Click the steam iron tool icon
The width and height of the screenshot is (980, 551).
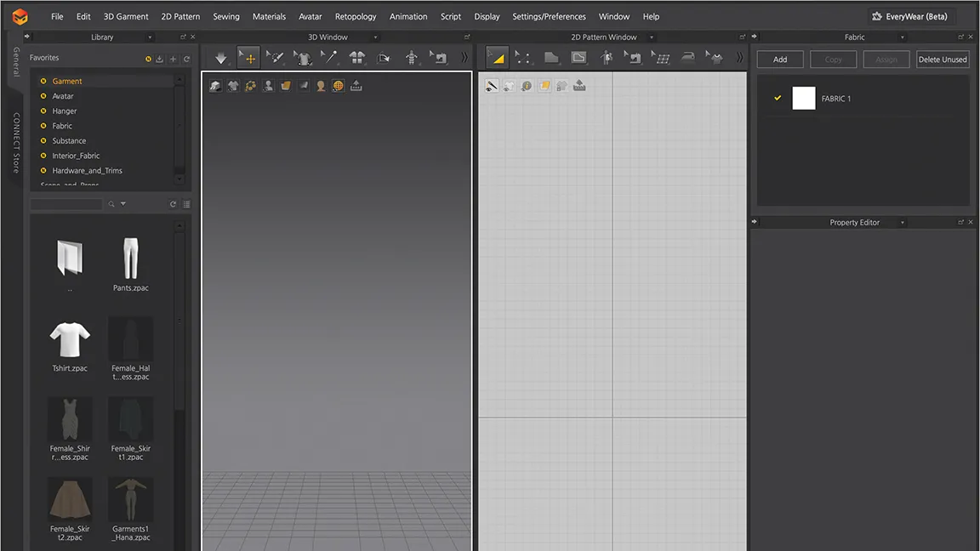tap(687, 56)
